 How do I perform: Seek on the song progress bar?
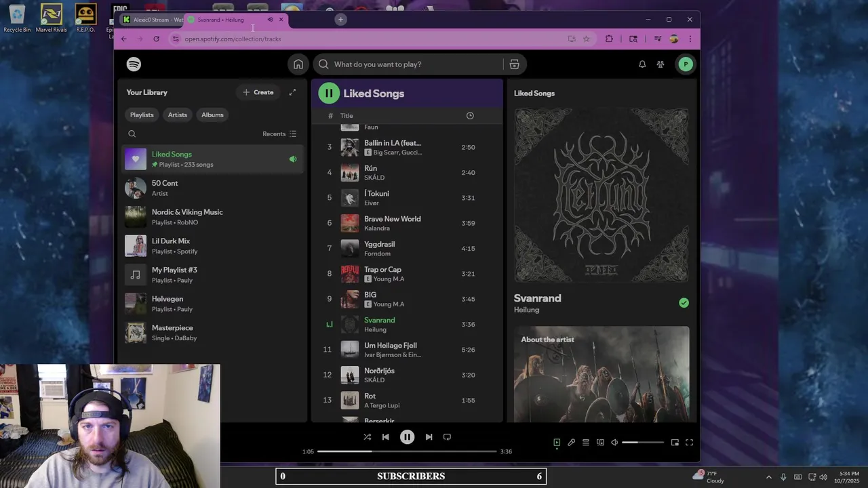pyautogui.click(x=407, y=451)
